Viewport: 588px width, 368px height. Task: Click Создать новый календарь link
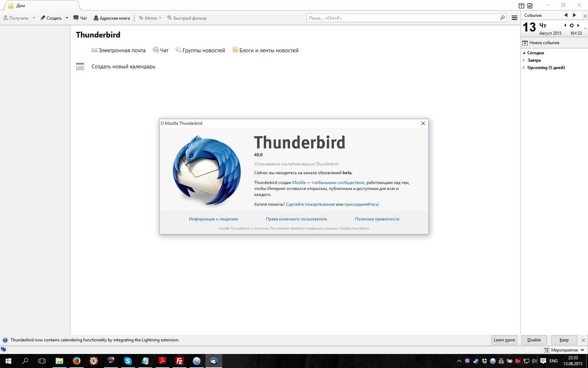click(x=123, y=67)
